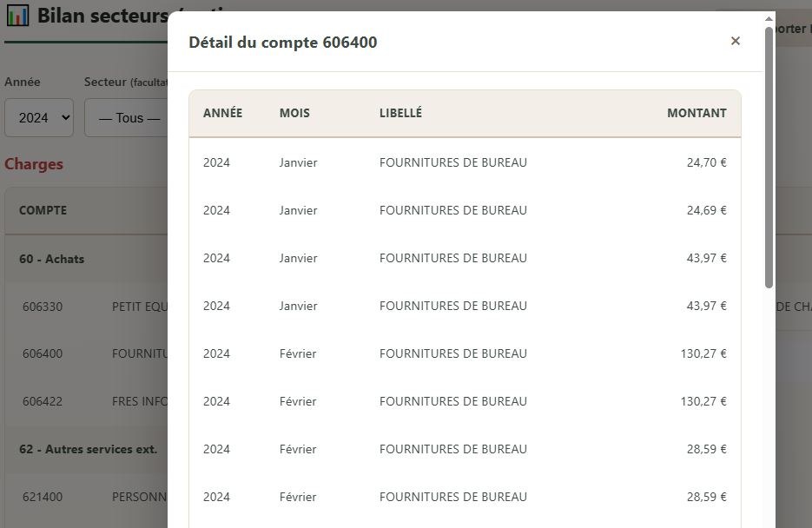The width and height of the screenshot is (812, 528).
Task: Click the bar chart icon beside Bilan title
Action: click(x=17, y=16)
